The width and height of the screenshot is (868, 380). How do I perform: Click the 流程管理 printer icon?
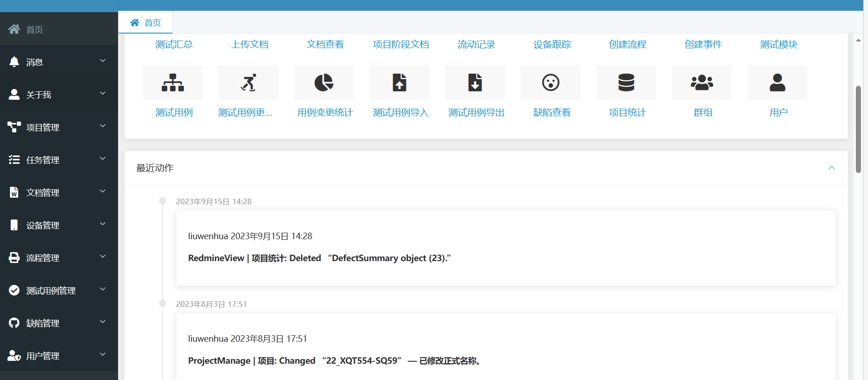[14, 257]
